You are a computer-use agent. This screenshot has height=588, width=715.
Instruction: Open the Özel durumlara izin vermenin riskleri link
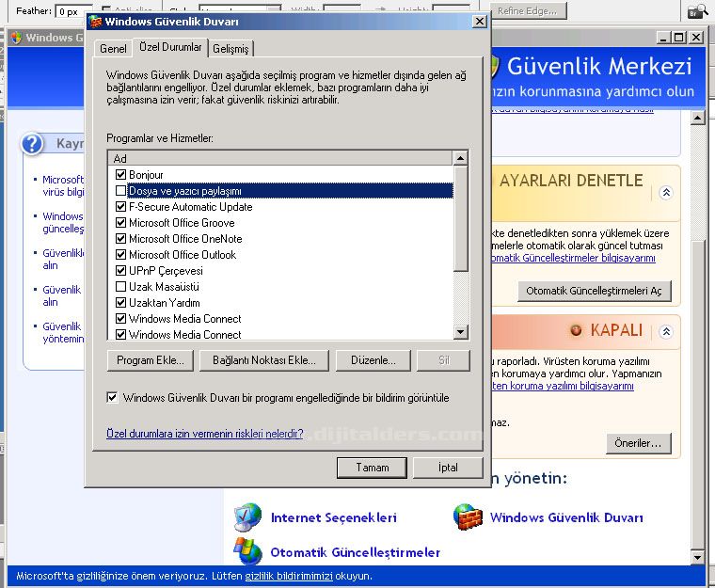tap(205, 434)
